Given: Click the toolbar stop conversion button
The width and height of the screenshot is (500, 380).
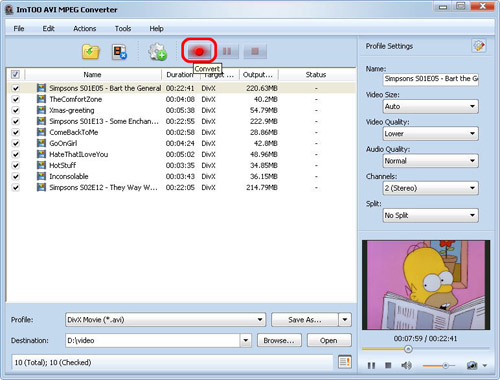Looking at the screenshot, I should click(255, 51).
